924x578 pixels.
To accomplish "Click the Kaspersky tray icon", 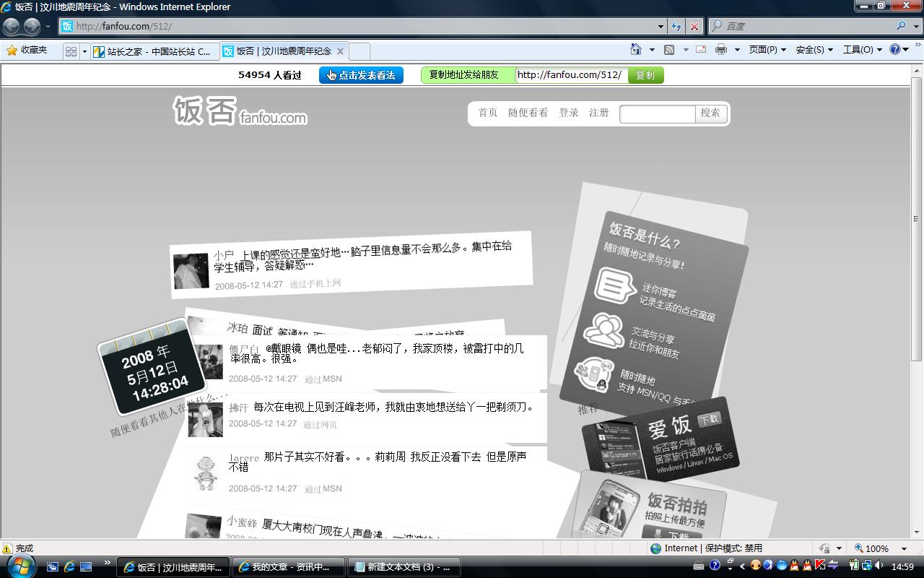I will 820,565.
